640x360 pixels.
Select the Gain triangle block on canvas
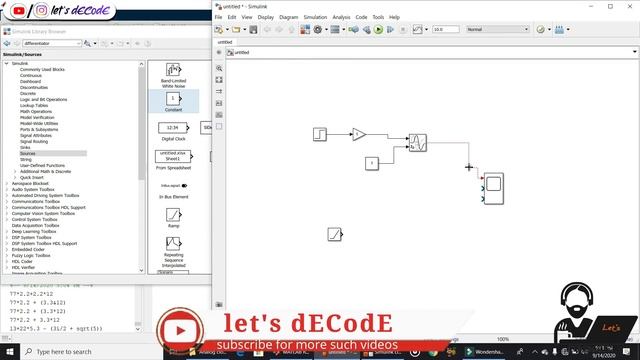point(359,134)
